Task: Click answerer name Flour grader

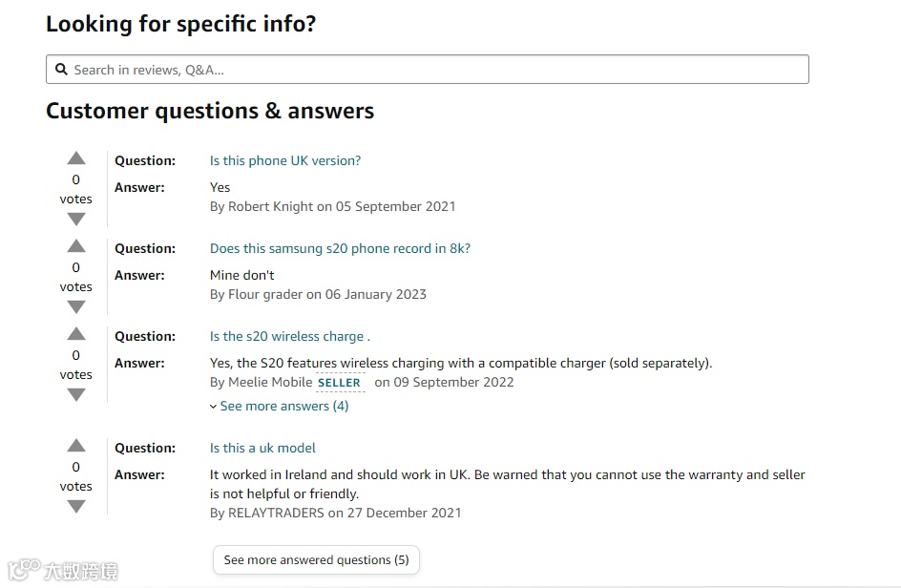Action: coord(265,295)
